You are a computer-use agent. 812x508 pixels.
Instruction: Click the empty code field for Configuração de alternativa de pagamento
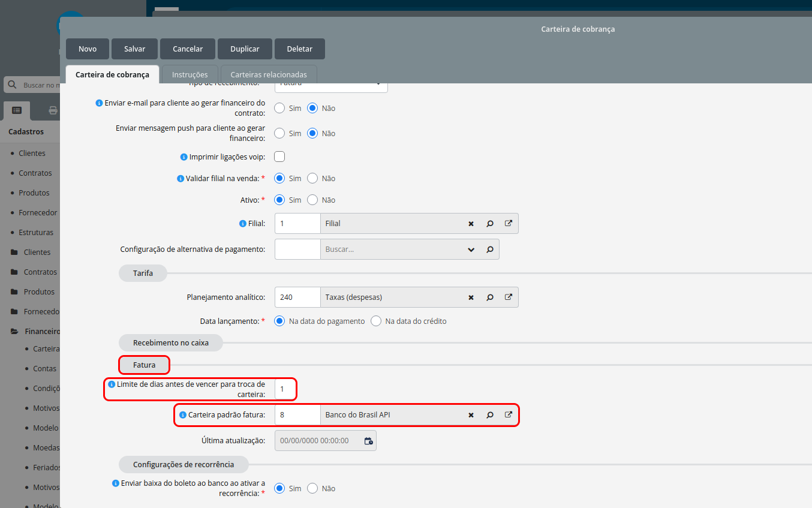297,250
